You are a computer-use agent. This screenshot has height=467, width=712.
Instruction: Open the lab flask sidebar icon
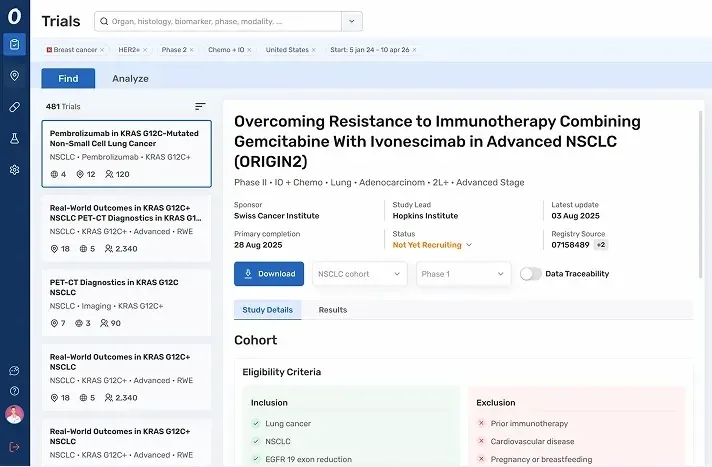pyautogui.click(x=14, y=138)
